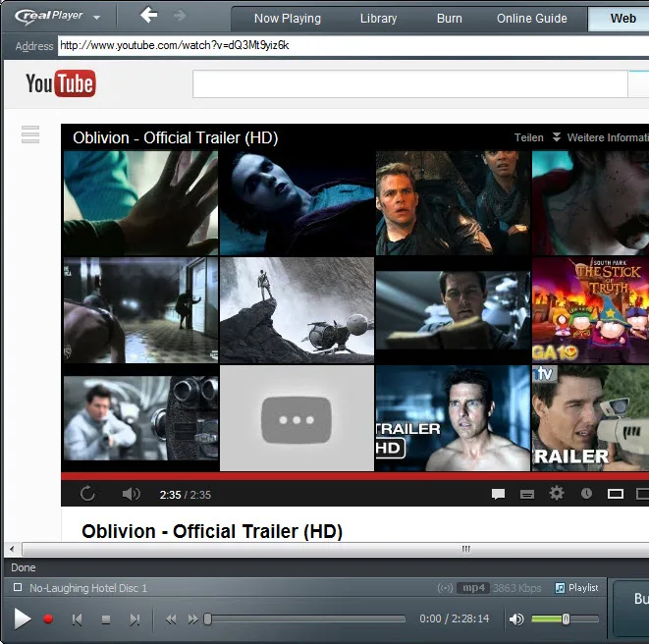Toggle the clip info checkbox next to No-Laughing Hotel Disc 1
The width and height of the screenshot is (649, 644).
tap(18, 587)
